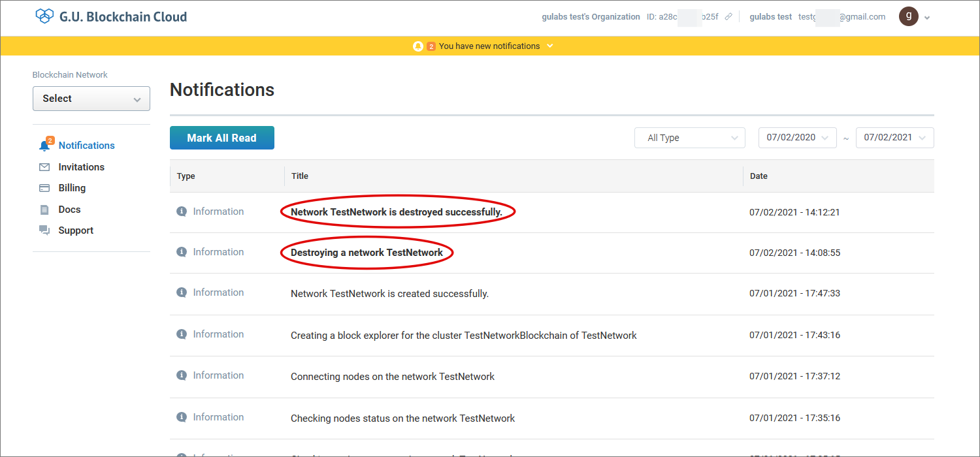The width and height of the screenshot is (980, 457).
Task: Click date 07/02/2021 - 14:12:21
Action: [x=794, y=212]
